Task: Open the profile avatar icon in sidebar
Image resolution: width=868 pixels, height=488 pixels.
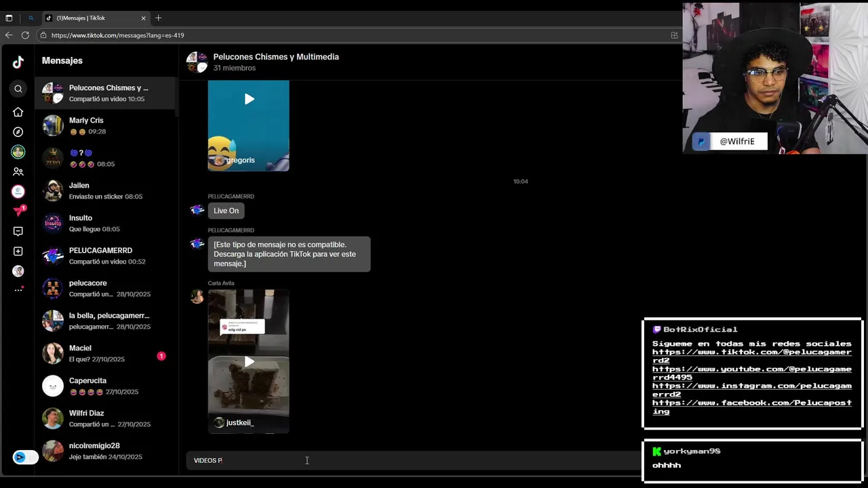Action: [18, 271]
